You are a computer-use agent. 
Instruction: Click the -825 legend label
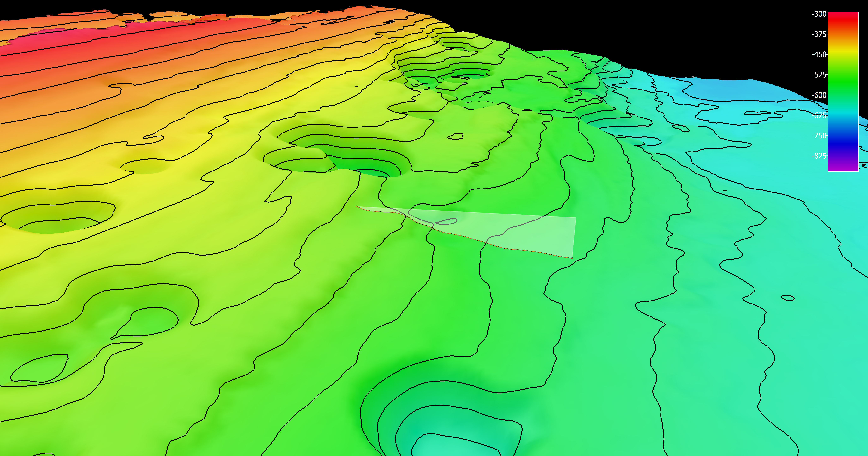819,156
